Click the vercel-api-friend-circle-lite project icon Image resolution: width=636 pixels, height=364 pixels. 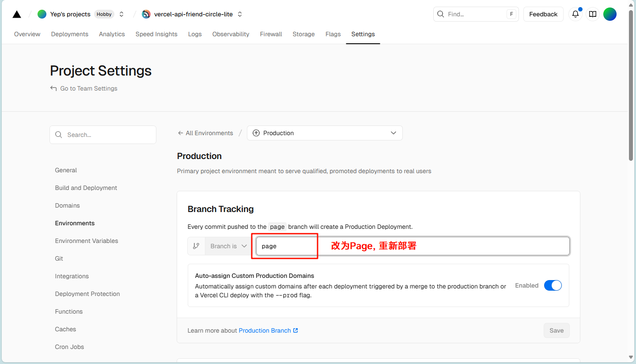(x=146, y=14)
